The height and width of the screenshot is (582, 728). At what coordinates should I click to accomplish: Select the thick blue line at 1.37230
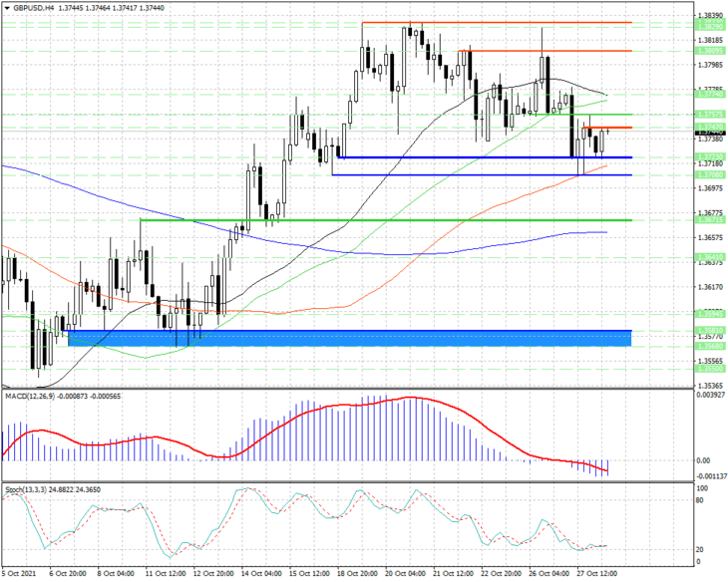click(x=485, y=157)
